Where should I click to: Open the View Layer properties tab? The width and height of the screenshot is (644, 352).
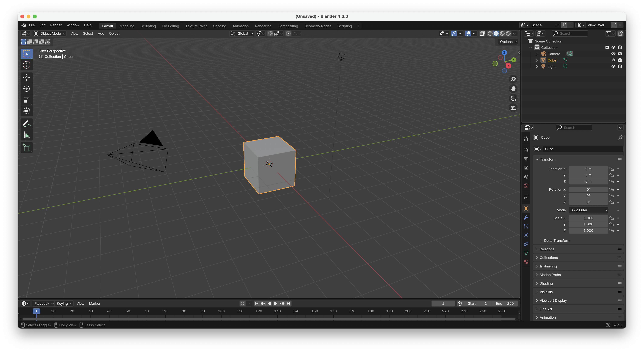click(x=526, y=168)
